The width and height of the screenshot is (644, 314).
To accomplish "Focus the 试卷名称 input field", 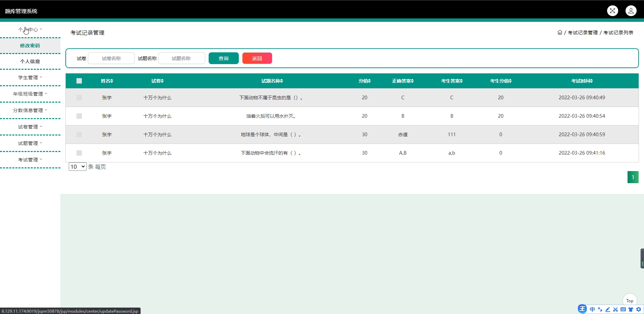I will point(111,58).
